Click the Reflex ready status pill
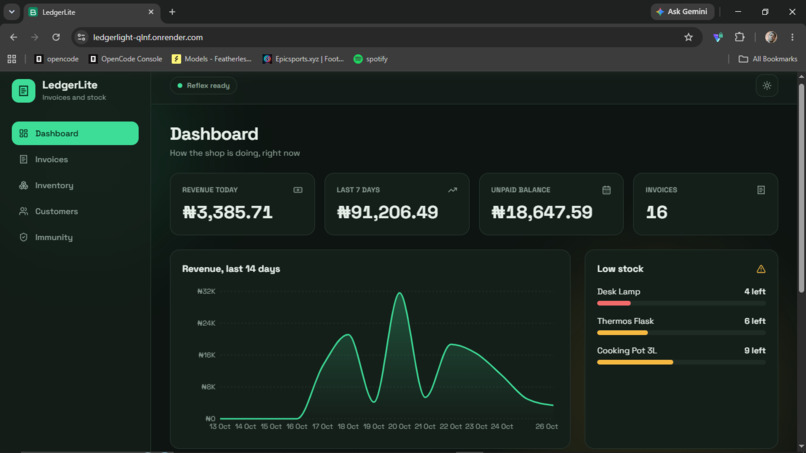Image resolution: width=806 pixels, height=453 pixels. click(204, 85)
